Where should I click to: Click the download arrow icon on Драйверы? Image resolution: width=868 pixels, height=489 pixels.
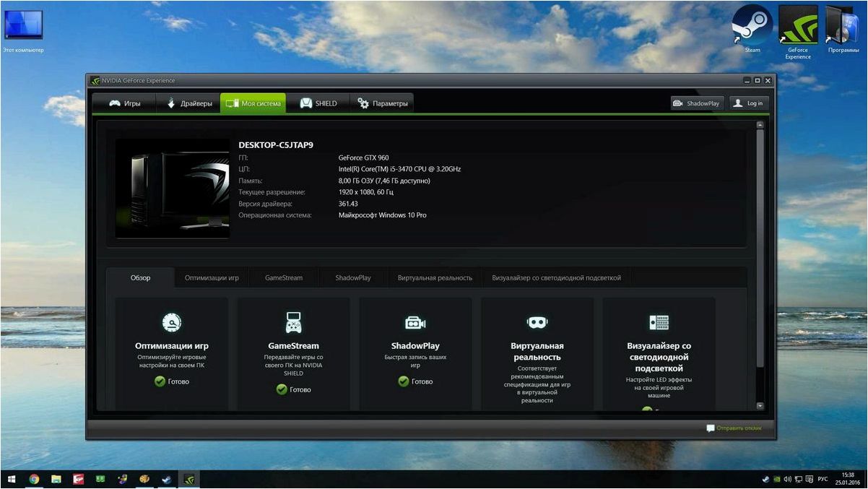pos(172,103)
